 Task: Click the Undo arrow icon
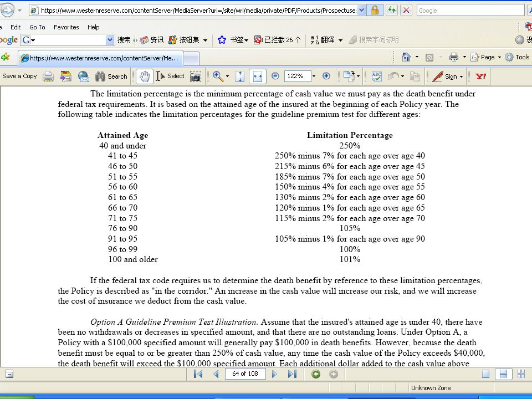[393, 76]
